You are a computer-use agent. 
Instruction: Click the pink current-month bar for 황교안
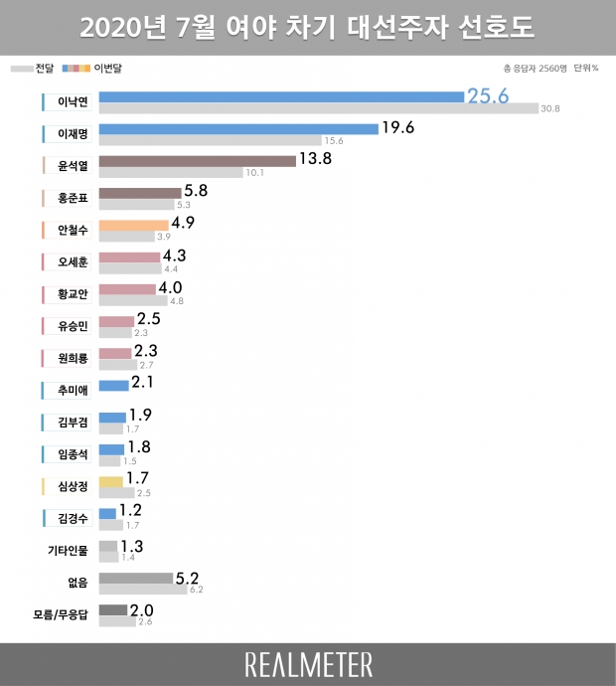[127, 289]
